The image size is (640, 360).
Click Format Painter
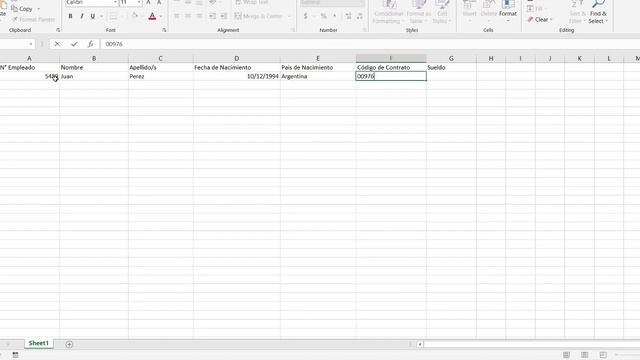(x=33, y=19)
